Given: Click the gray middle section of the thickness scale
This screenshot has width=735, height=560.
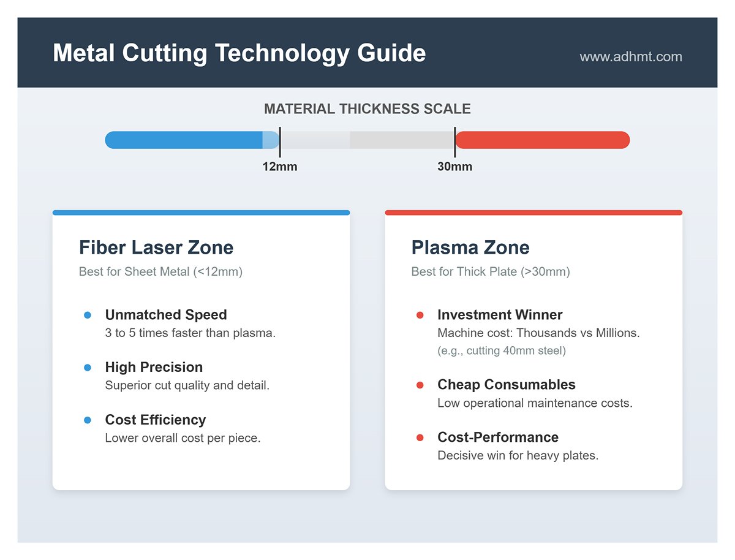Looking at the screenshot, I should pos(367,140).
